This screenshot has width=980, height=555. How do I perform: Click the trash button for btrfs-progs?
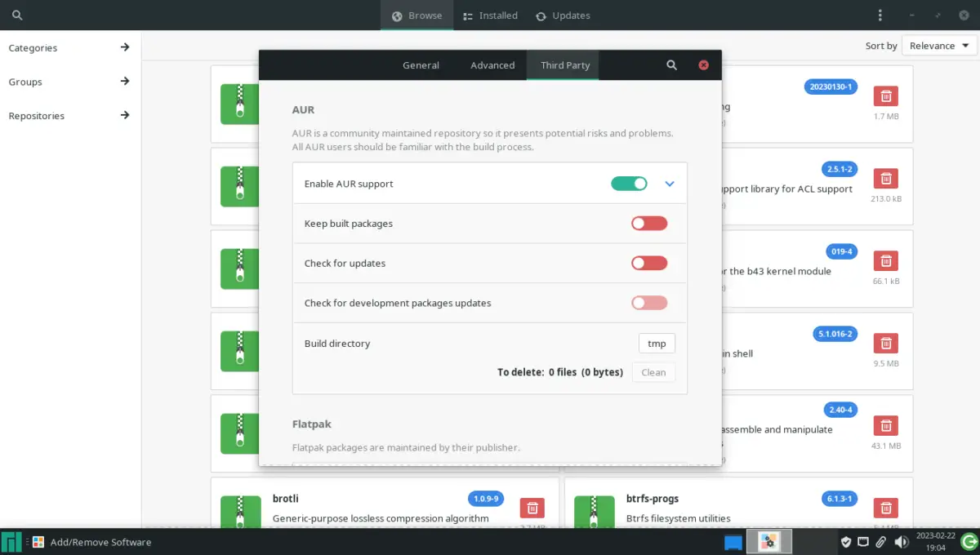tap(886, 508)
